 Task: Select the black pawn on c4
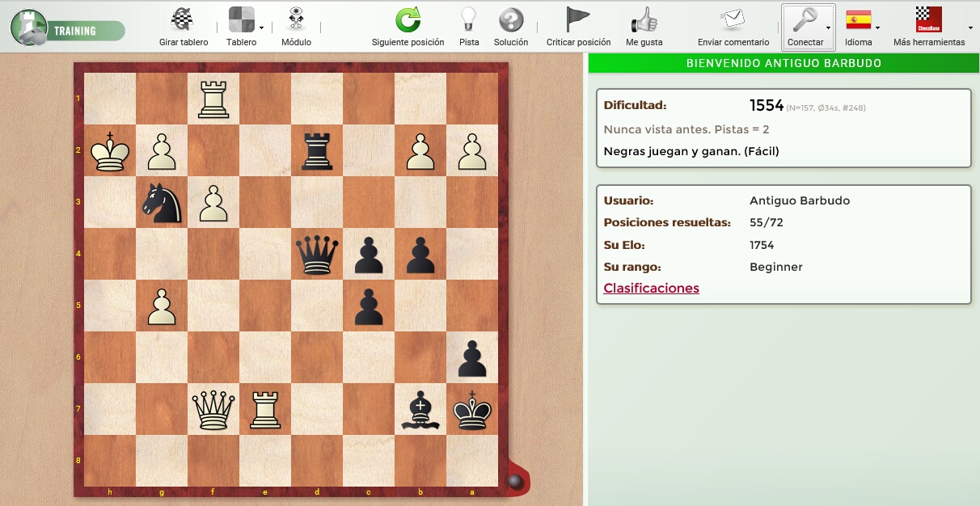tap(369, 255)
